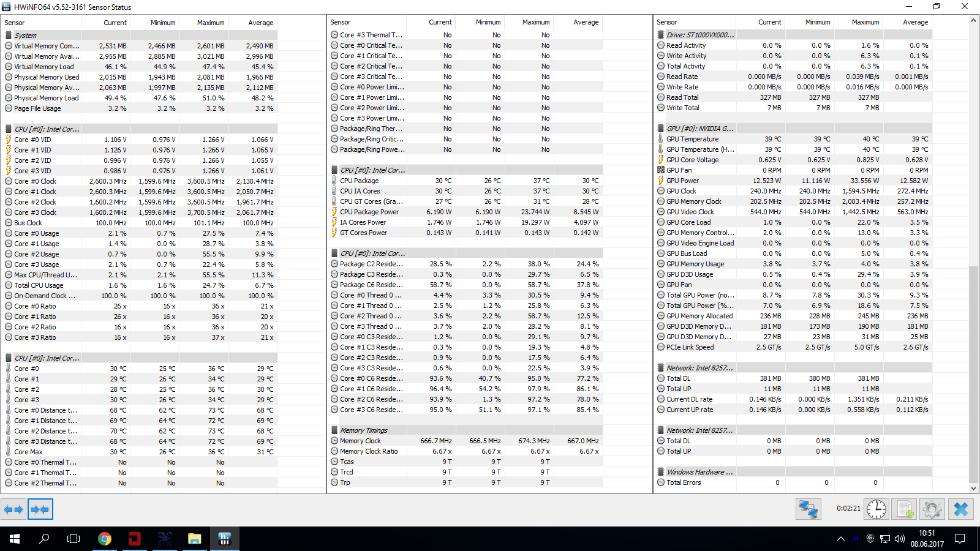This screenshot has height=551, width=980.
Task: Select GPU Core Load row
Action: click(793, 222)
